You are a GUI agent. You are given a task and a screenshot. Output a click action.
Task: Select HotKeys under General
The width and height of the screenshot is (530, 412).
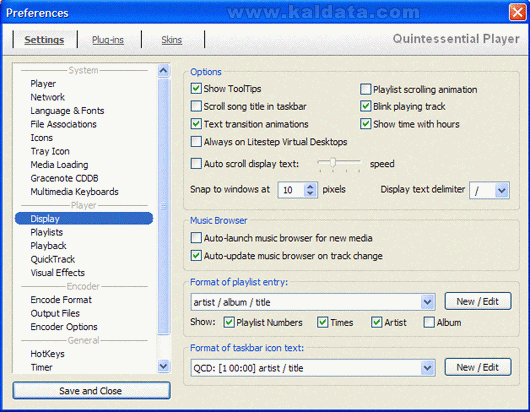(47, 354)
